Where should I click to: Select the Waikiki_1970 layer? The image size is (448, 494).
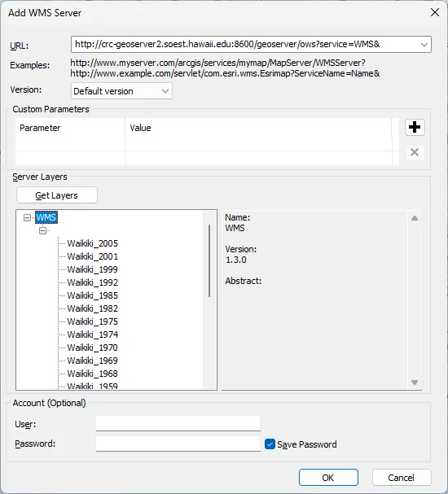92,348
